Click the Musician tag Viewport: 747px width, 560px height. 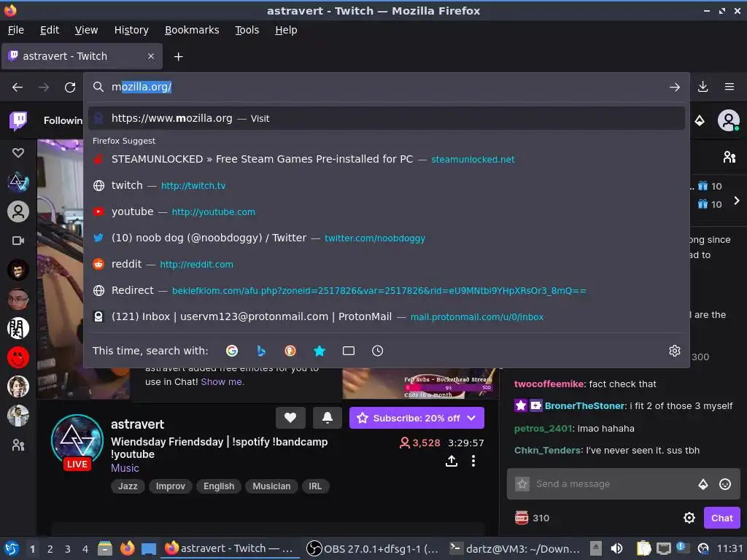271,486
